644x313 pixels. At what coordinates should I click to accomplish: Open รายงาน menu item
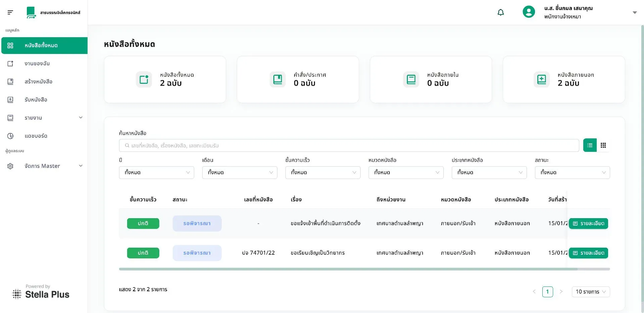44,118
